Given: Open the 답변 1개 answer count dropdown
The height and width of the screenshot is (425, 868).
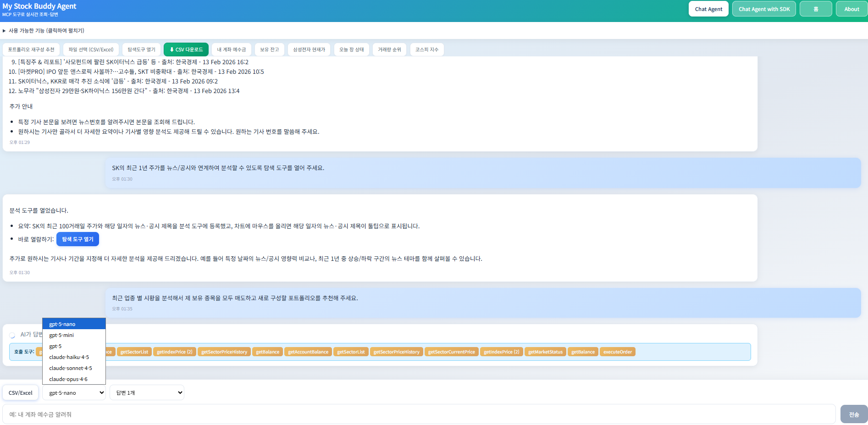Looking at the screenshot, I should point(147,393).
